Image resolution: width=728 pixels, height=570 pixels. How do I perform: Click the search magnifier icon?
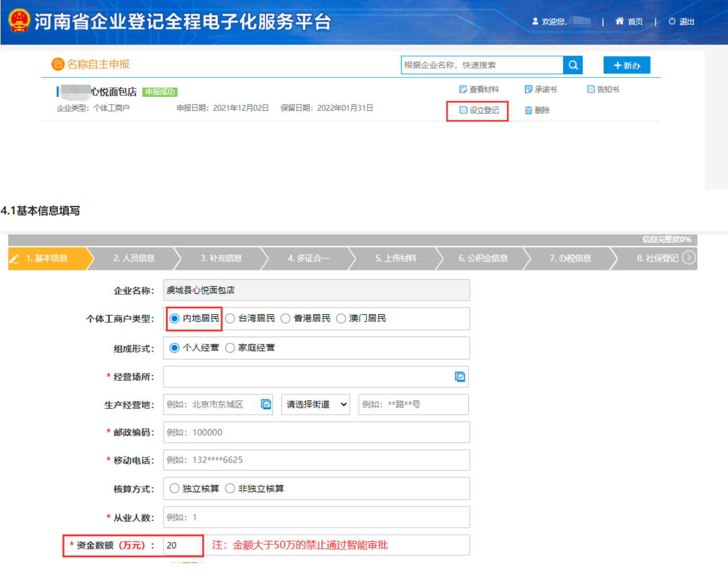pyautogui.click(x=573, y=65)
